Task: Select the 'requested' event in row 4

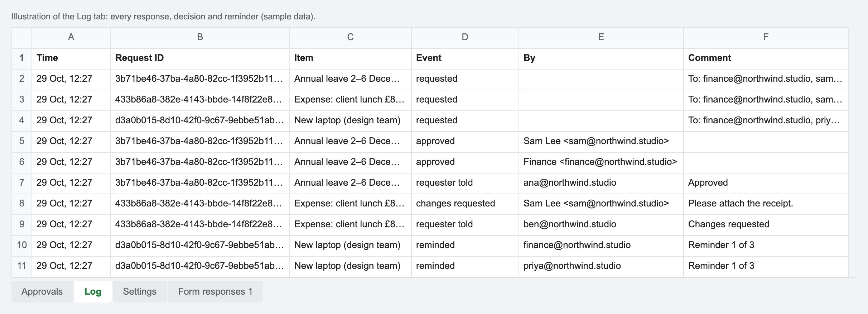Action: 465,121
